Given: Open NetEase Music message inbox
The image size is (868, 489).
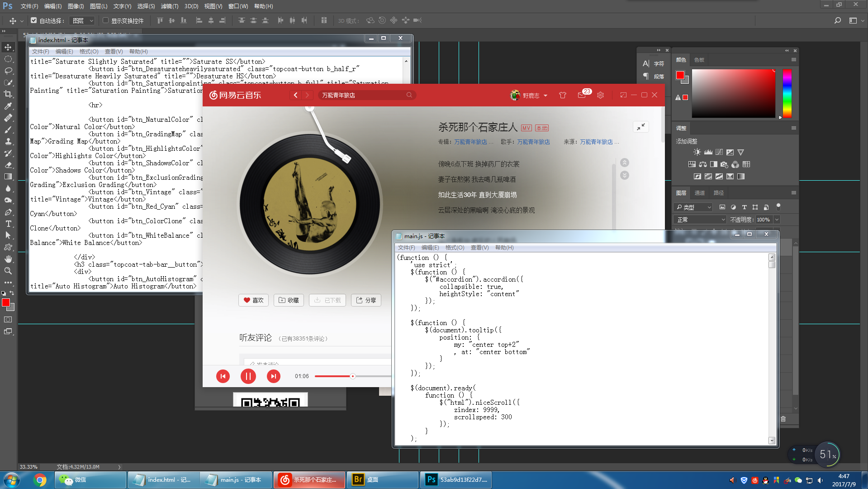Looking at the screenshot, I should tap(582, 95).
